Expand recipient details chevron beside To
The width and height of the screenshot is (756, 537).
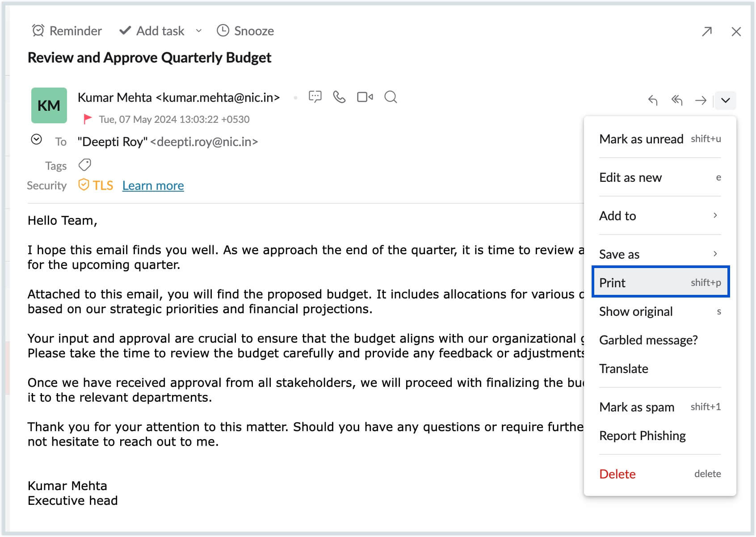pos(37,139)
